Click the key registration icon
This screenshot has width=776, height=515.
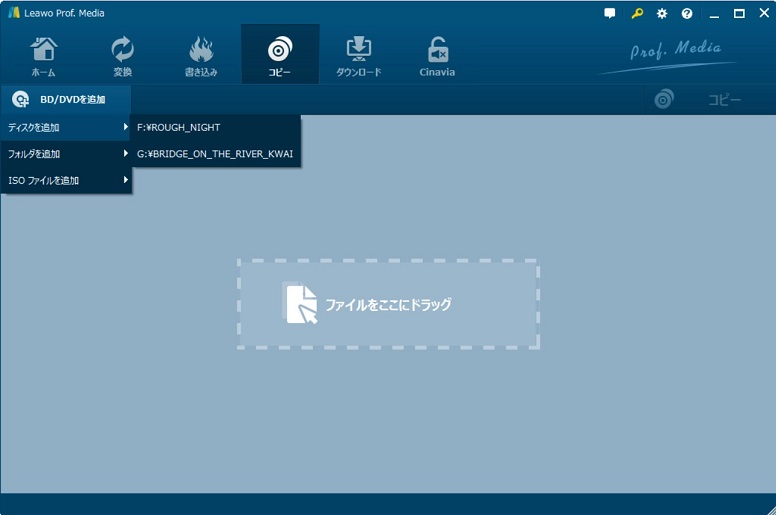(x=637, y=14)
